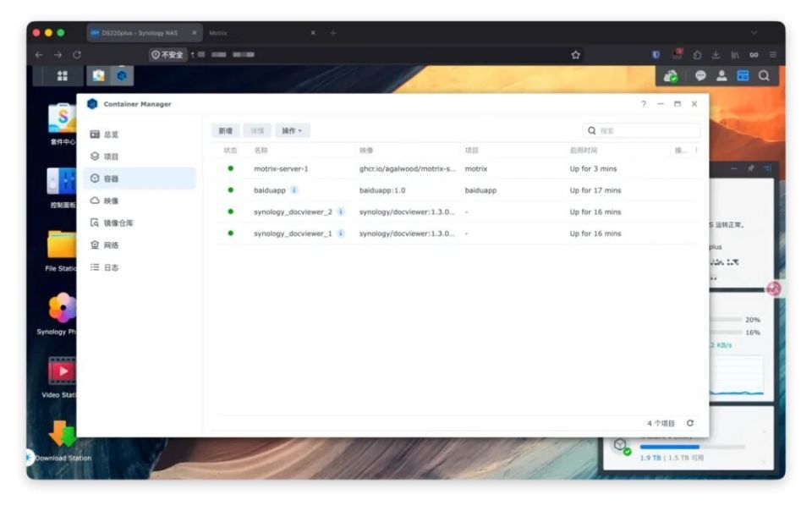
Task: Click the info badge next to synology_docviewer_1
Action: pyautogui.click(x=341, y=234)
